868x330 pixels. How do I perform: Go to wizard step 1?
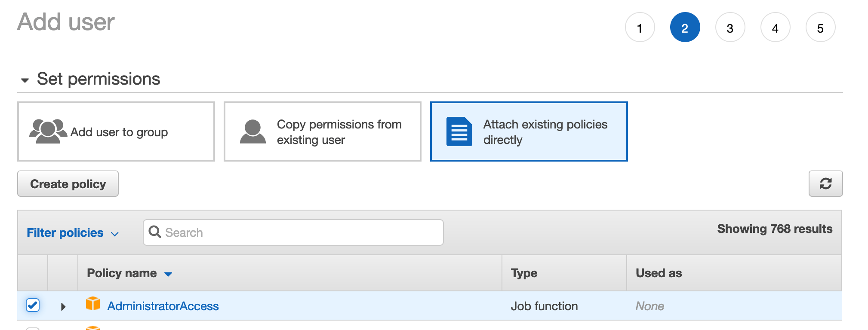640,27
